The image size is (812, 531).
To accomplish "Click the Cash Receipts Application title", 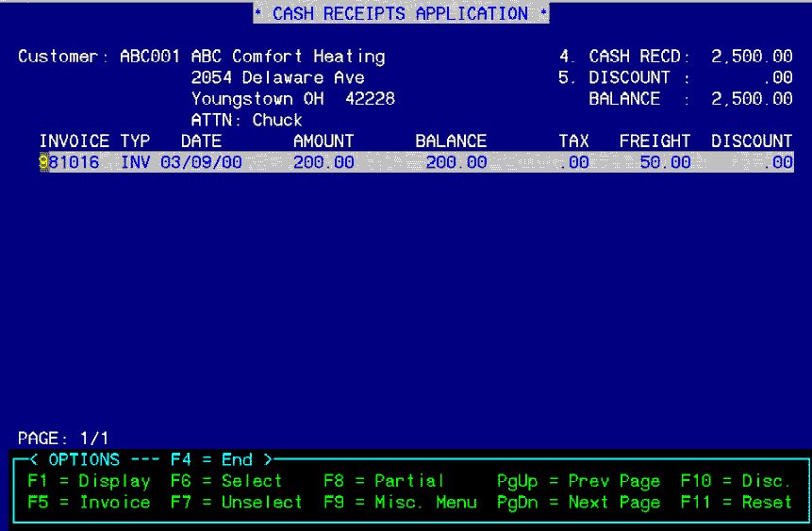I will [x=401, y=14].
